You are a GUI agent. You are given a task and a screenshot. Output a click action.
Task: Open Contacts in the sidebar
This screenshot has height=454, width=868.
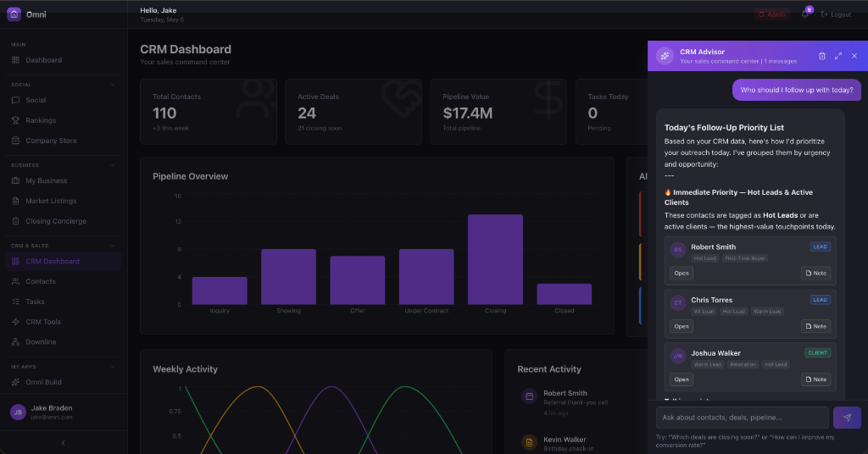pyautogui.click(x=63, y=281)
